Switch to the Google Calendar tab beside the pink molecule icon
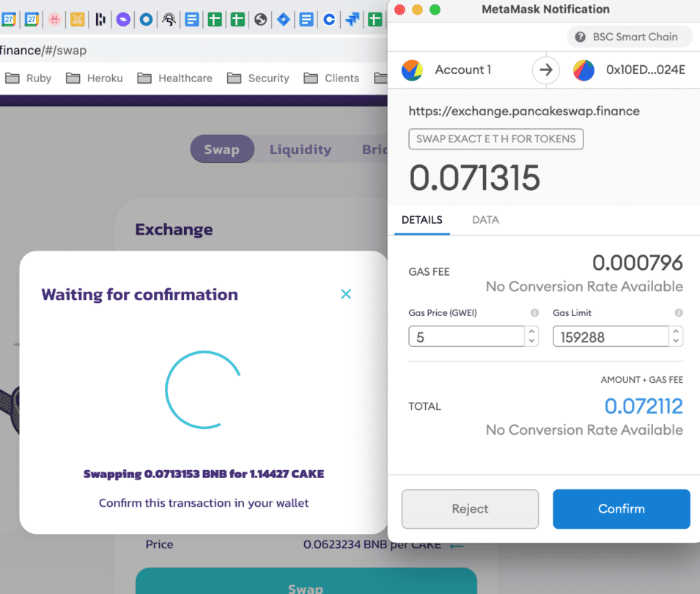The height and width of the screenshot is (594, 700). [x=32, y=19]
